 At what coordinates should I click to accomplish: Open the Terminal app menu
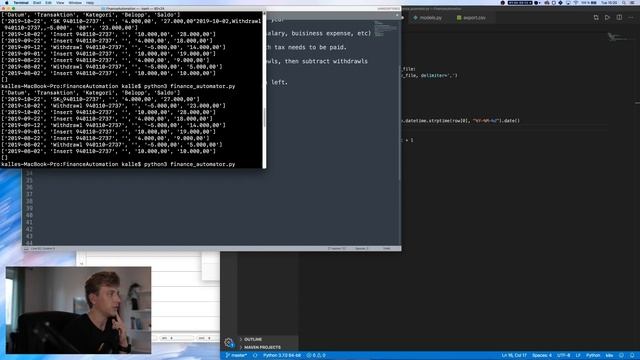(x=21, y=2)
